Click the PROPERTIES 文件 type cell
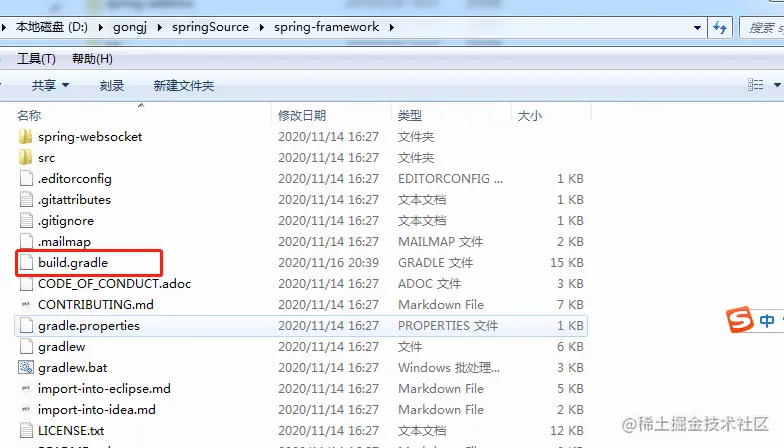This screenshot has height=448, width=784. click(x=448, y=326)
